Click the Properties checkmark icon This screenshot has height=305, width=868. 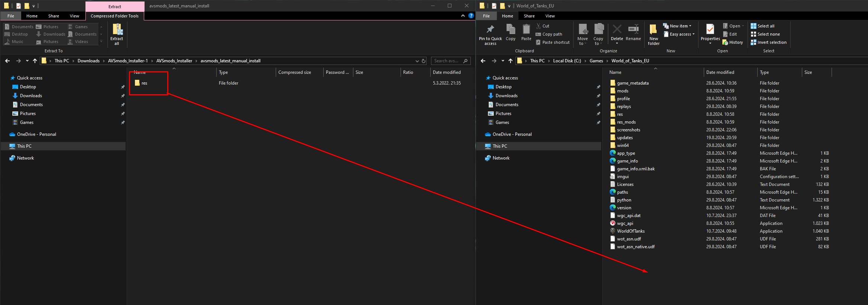tap(710, 30)
